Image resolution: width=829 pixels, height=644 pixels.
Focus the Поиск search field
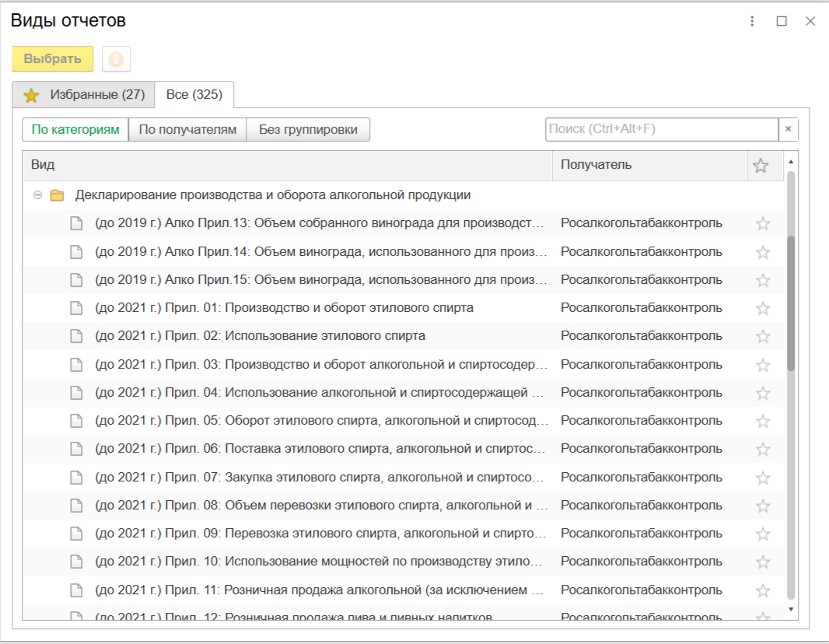[x=661, y=129]
